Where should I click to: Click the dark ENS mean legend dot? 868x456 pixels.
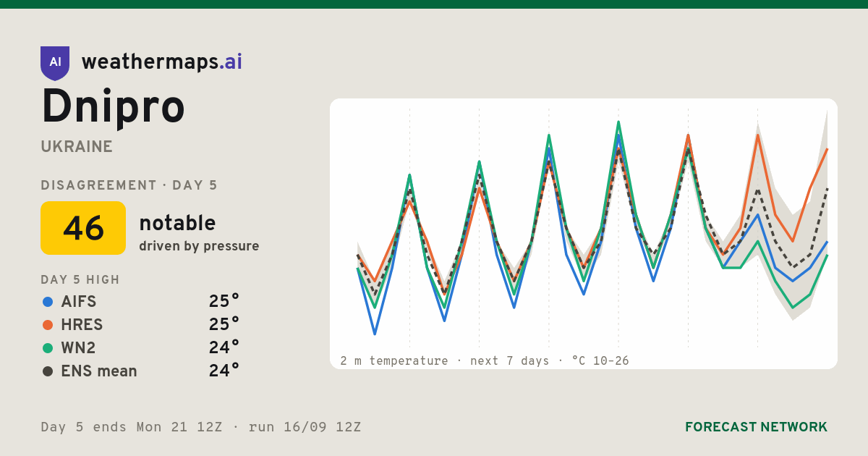tap(48, 371)
